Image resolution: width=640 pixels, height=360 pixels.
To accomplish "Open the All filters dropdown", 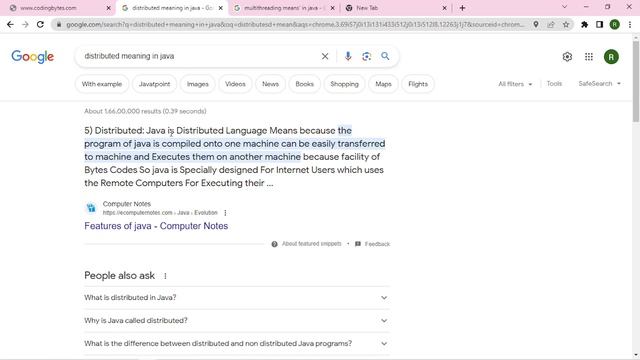I will click(515, 84).
